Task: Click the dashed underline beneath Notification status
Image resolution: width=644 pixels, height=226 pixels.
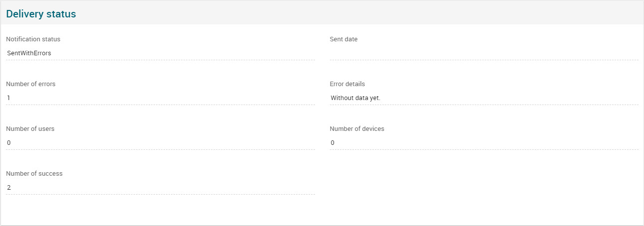Action: 160,60
